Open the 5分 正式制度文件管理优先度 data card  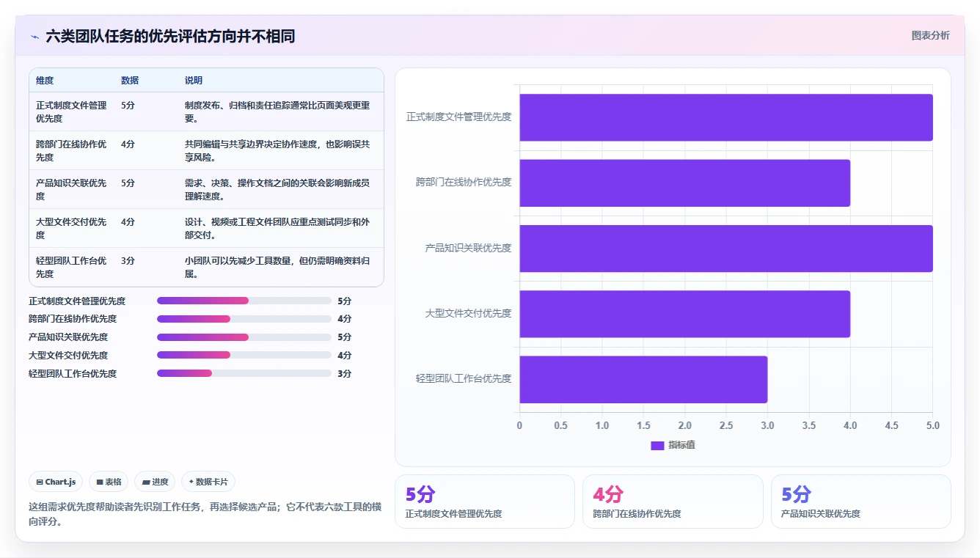[485, 502]
